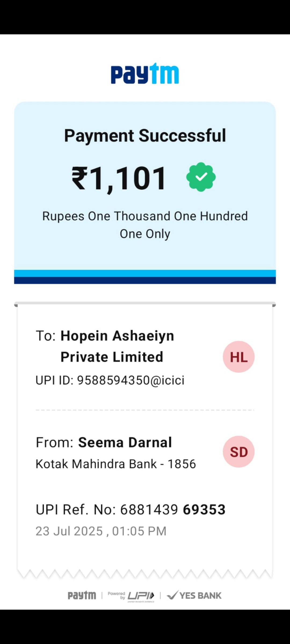
Task: Click the Powered by UPI logo
Action: coord(131,596)
